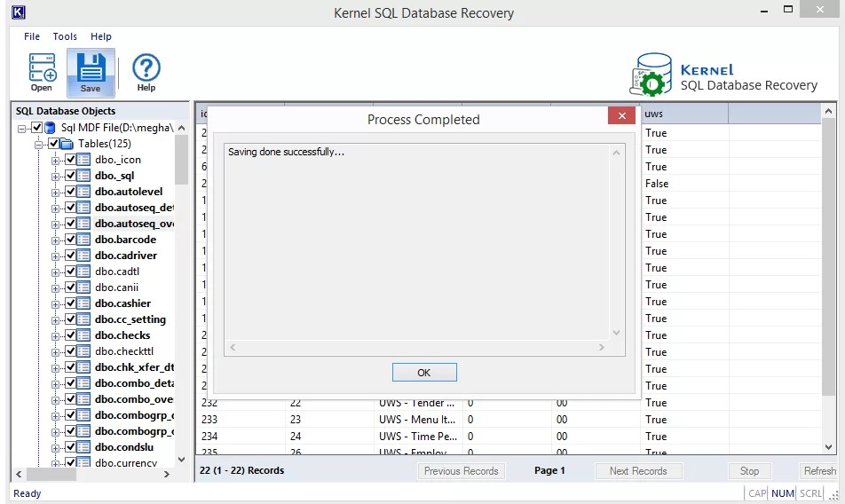Click the 'UWS - Menu It...' cell
Image resolution: width=845 pixels, height=504 pixels.
(417, 420)
